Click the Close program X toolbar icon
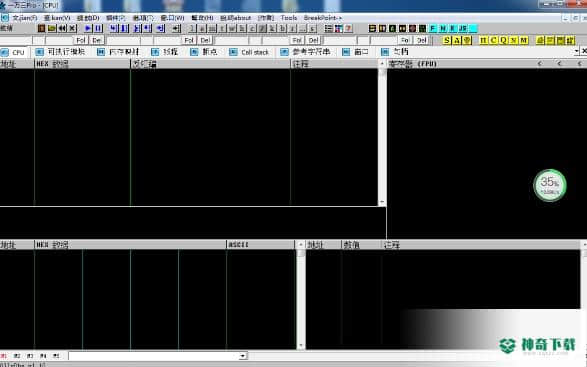Viewport: 587px width, 367px height. (72, 28)
